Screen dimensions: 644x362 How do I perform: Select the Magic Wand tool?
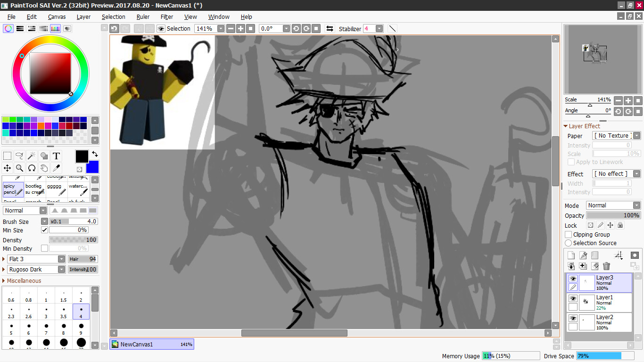[32, 156]
